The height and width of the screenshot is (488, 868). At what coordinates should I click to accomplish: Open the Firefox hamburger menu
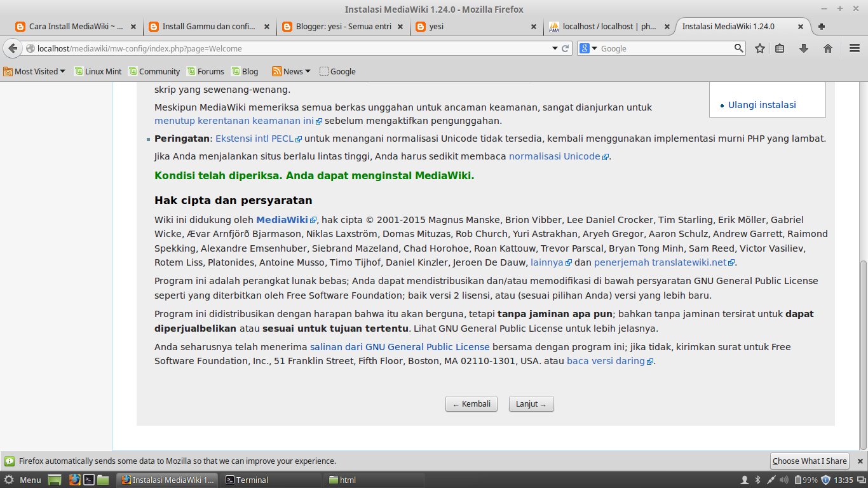click(x=854, y=48)
